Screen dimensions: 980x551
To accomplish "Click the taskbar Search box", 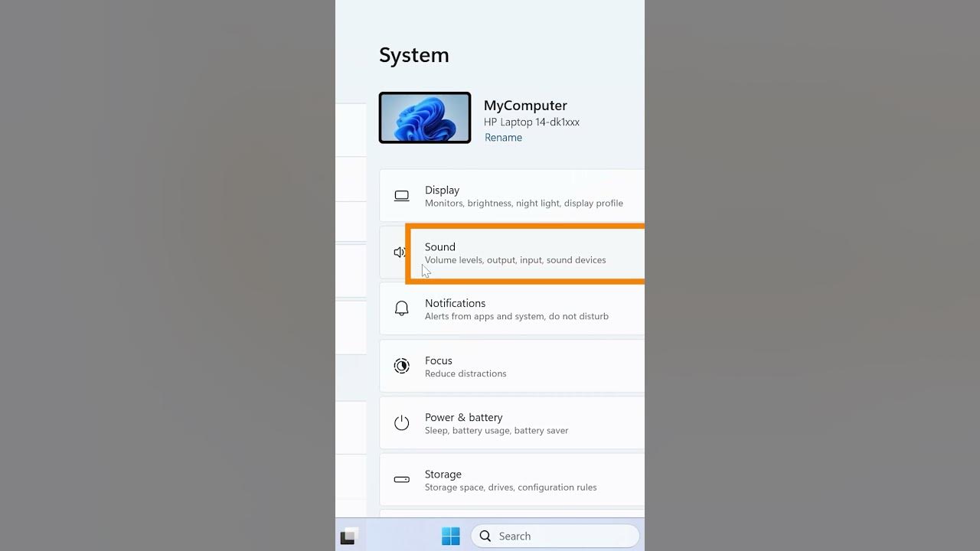I will pos(555,536).
